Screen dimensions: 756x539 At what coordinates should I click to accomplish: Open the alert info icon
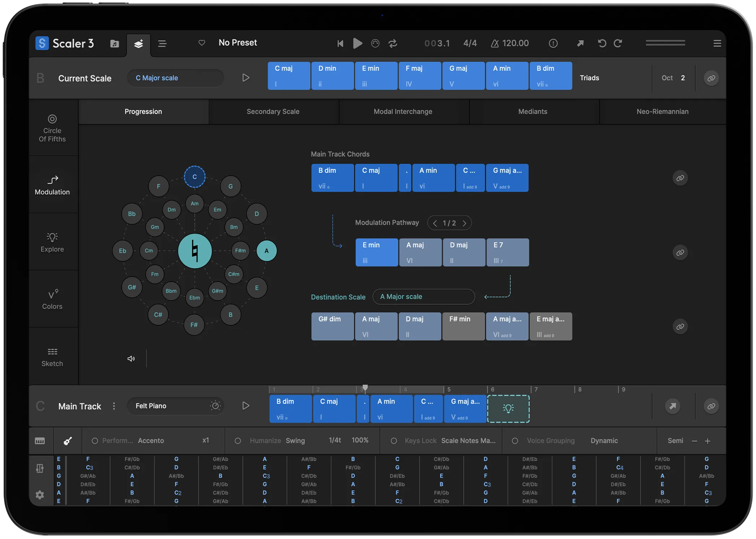553,44
